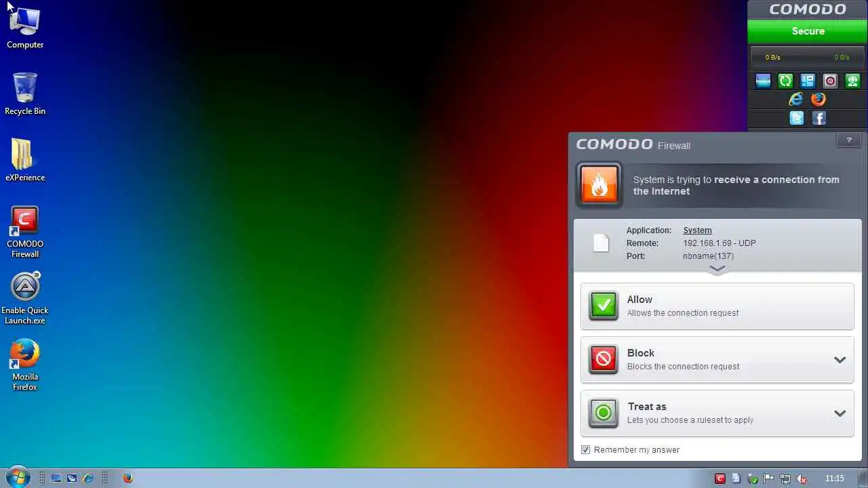Open Facebook link in COMODO widget
The width and height of the screenshot is (868, 488).
819,119
